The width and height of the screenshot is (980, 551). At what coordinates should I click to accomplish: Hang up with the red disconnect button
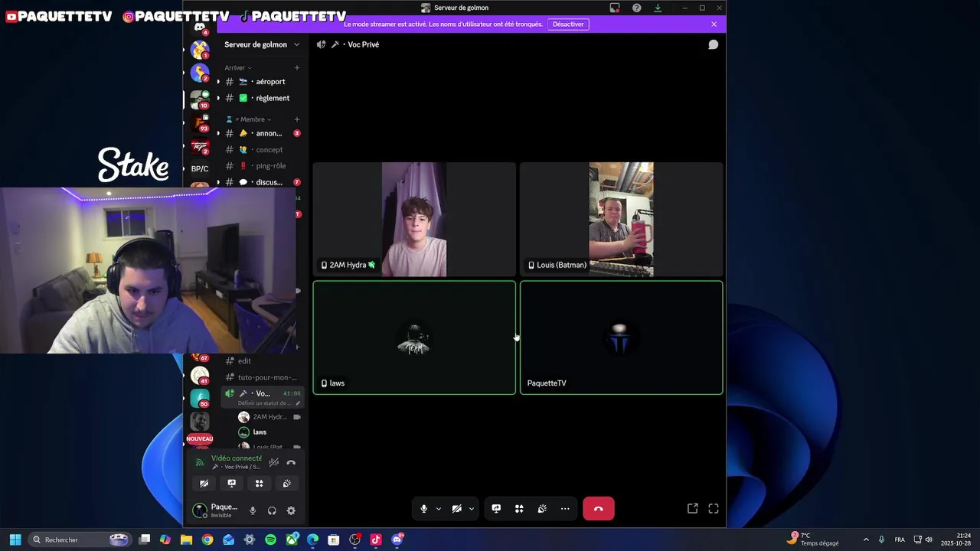tap(599, 509)
